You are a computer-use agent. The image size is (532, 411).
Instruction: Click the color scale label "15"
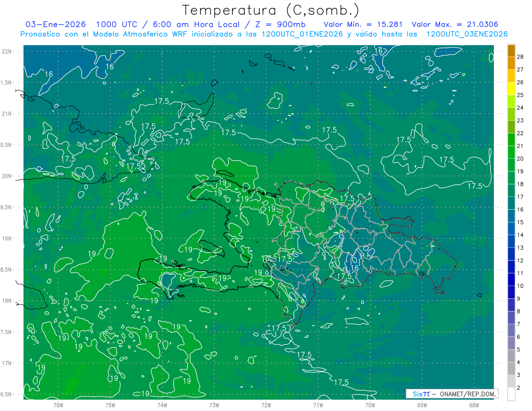pos(520,222)
